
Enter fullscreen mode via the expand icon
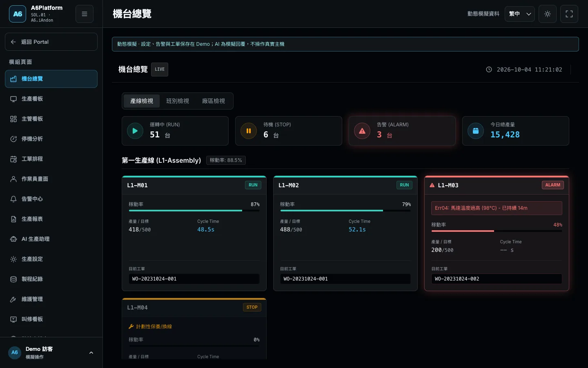[x=569, y=14]
